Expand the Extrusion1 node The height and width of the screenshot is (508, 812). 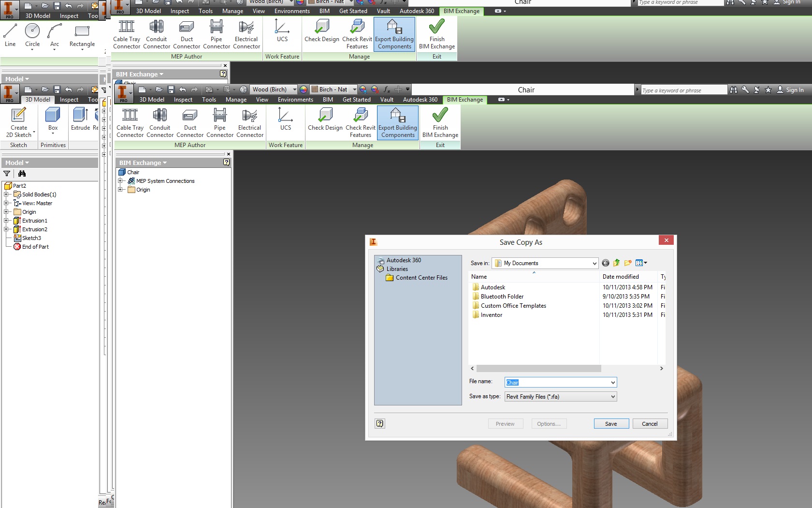[6, 221]
